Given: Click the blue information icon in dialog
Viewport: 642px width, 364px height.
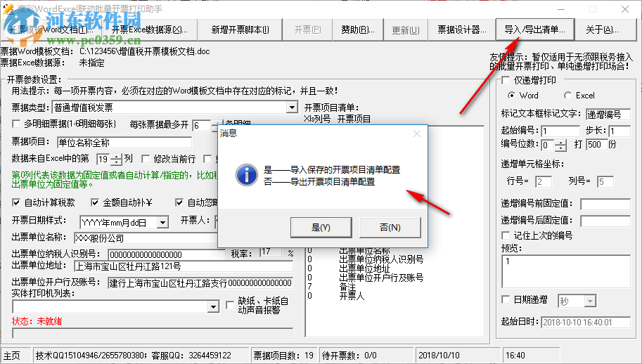Looking at the screenshot, I should pos(247,176).
